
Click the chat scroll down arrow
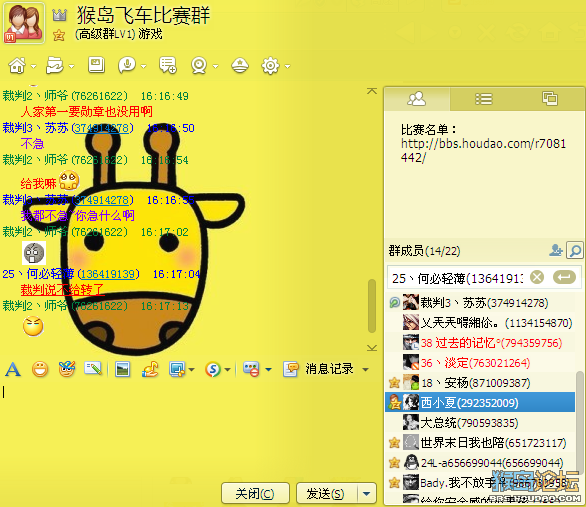[372, 348]
